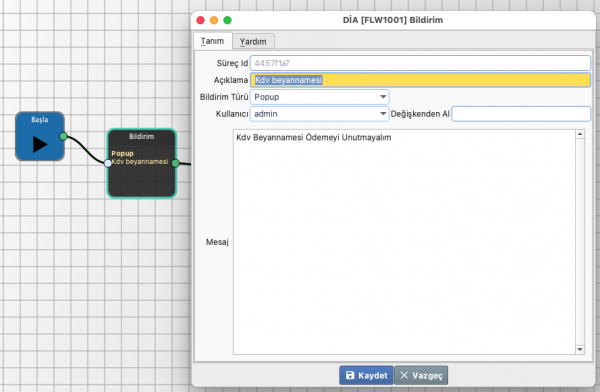
Task: Click the Mesaj scrollbar up arrow
Action: [580, 134]
